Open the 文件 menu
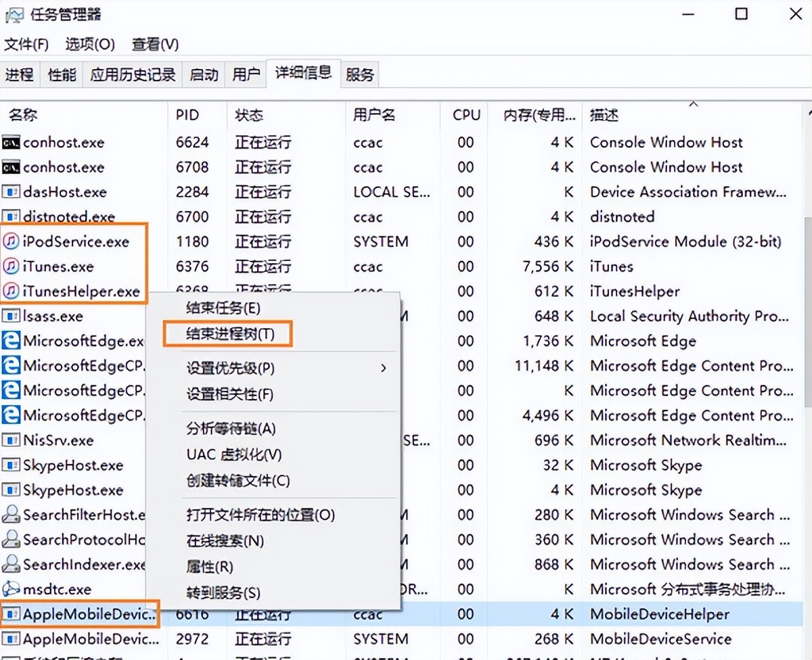The image size is (812, 660). click(27, 44)
